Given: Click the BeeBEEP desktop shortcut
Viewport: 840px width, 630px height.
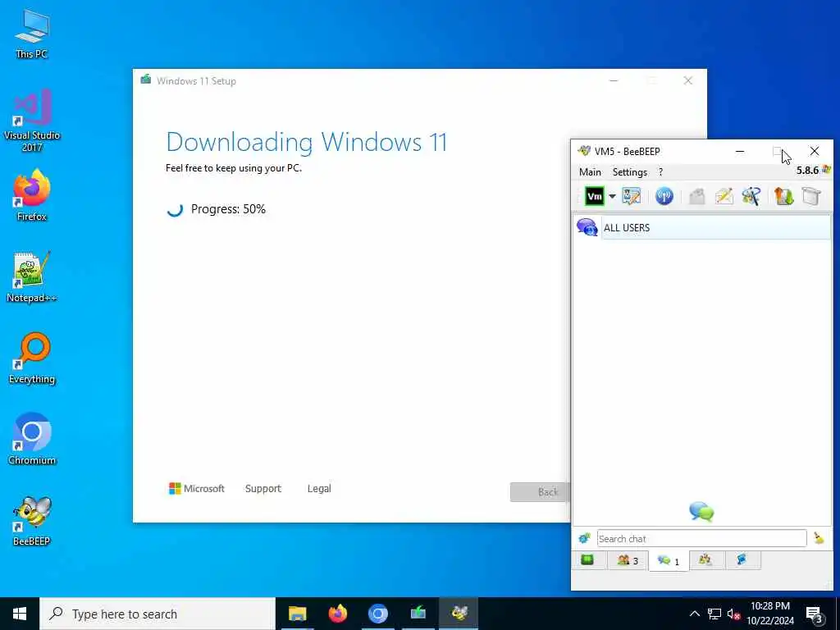Looking at the screenshot, I should tap(32, 521).
